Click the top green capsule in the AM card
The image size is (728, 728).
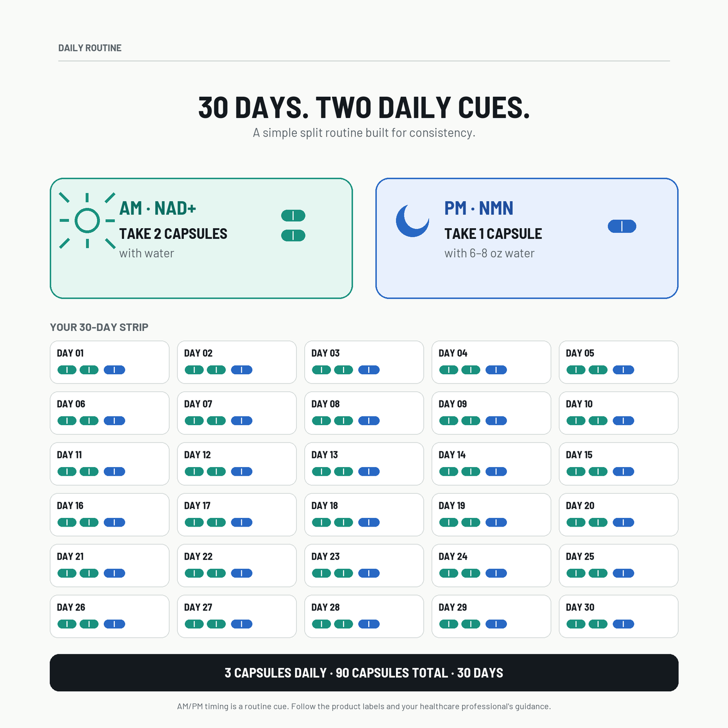click(x=293, y=216)
